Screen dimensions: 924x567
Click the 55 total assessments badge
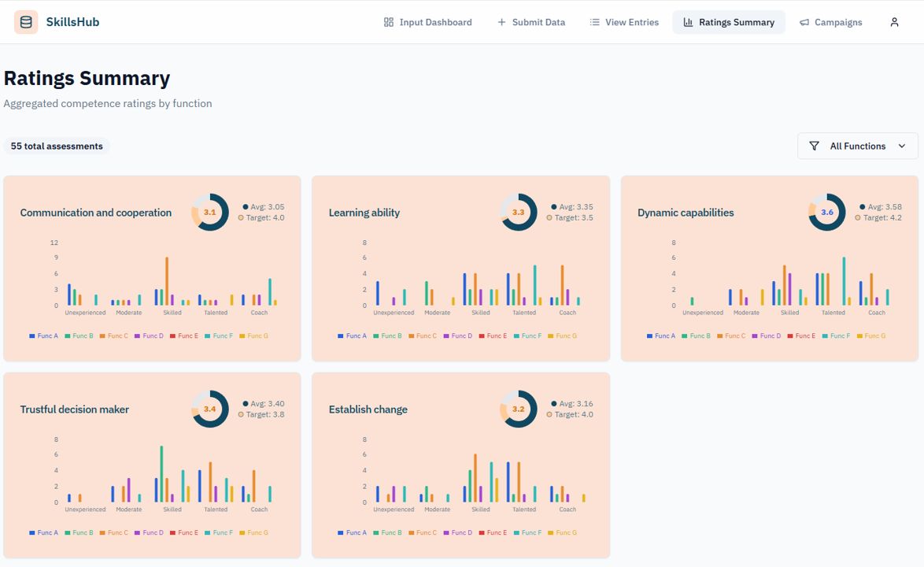coord(57,146)
